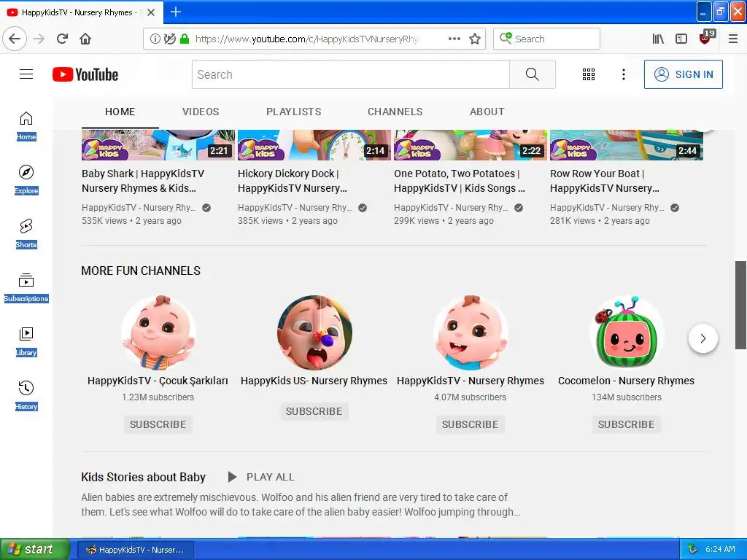Click the browser toolbar Search box
Screen dimensions: 747x560
click(546, 39)
